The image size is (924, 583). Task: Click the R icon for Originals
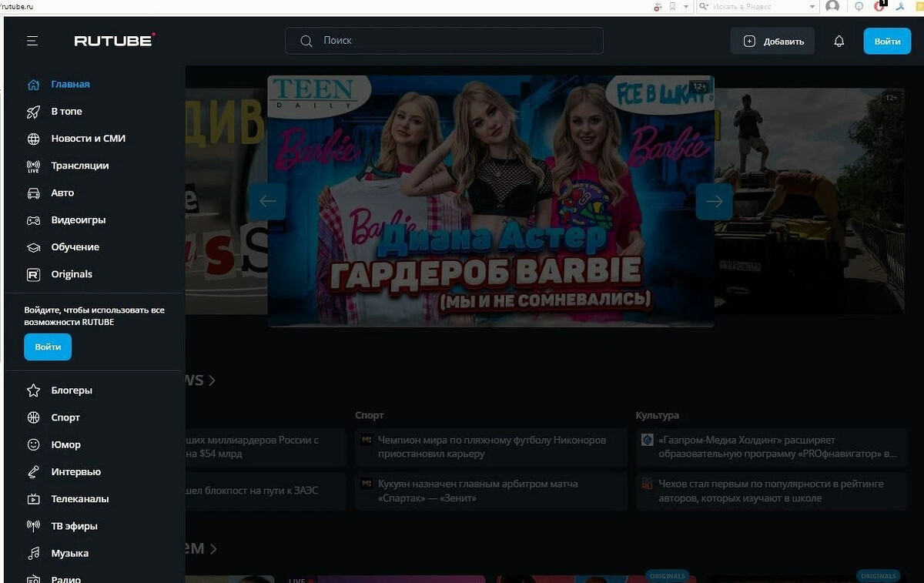[33, 274]
